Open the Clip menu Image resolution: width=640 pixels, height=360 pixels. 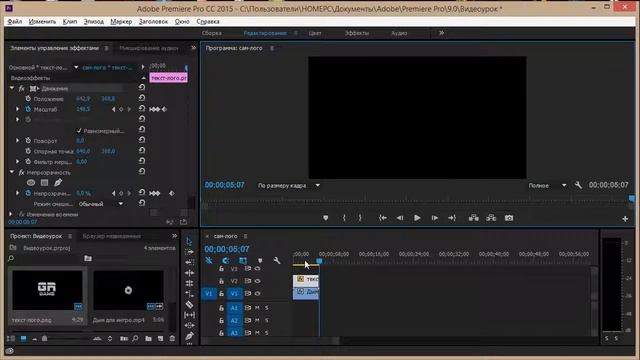pyautogui.click(x=69, y=21)
